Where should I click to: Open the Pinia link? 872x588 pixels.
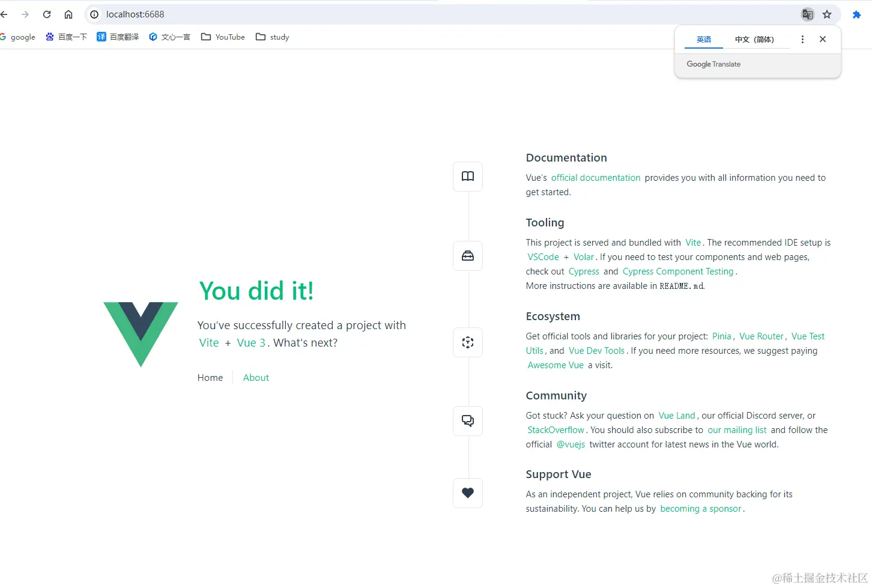point(722,336)
